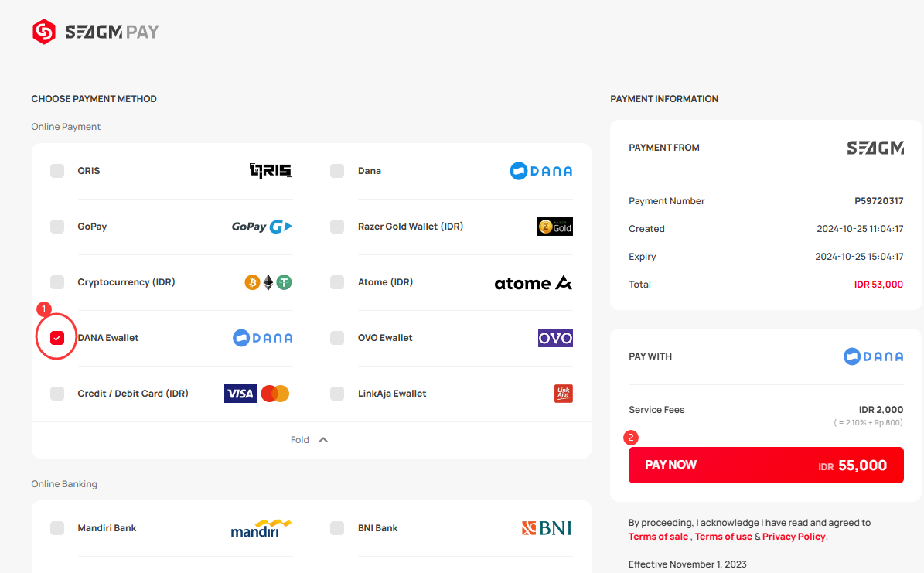This screenshot has width=924, height=573.
Task: Click the Atome logo
Action: [534, 283]
